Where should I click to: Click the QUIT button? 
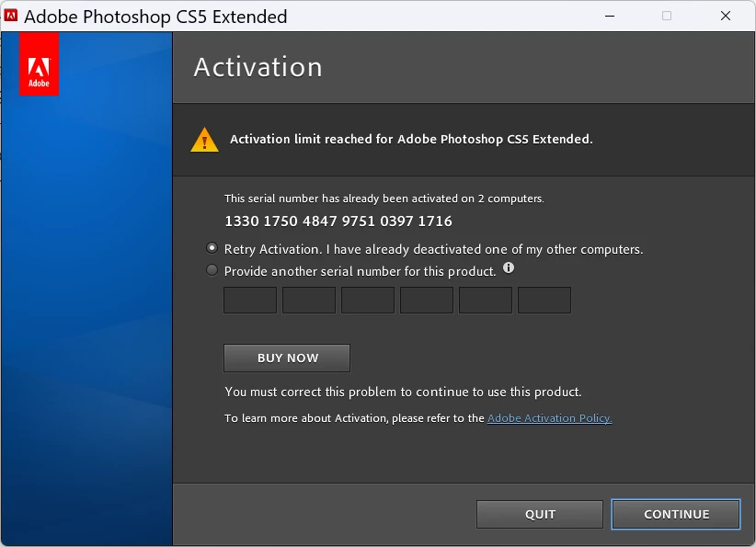pyautogui.click(x=540, y=514)
